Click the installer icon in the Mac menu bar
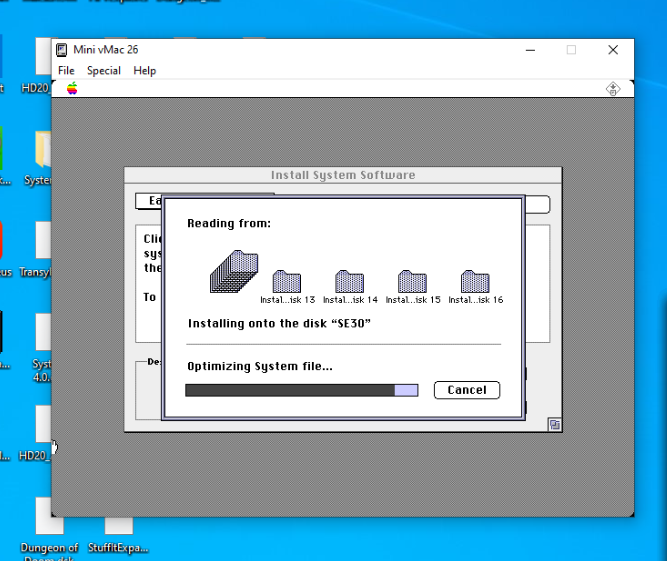 tap(613, 89)
